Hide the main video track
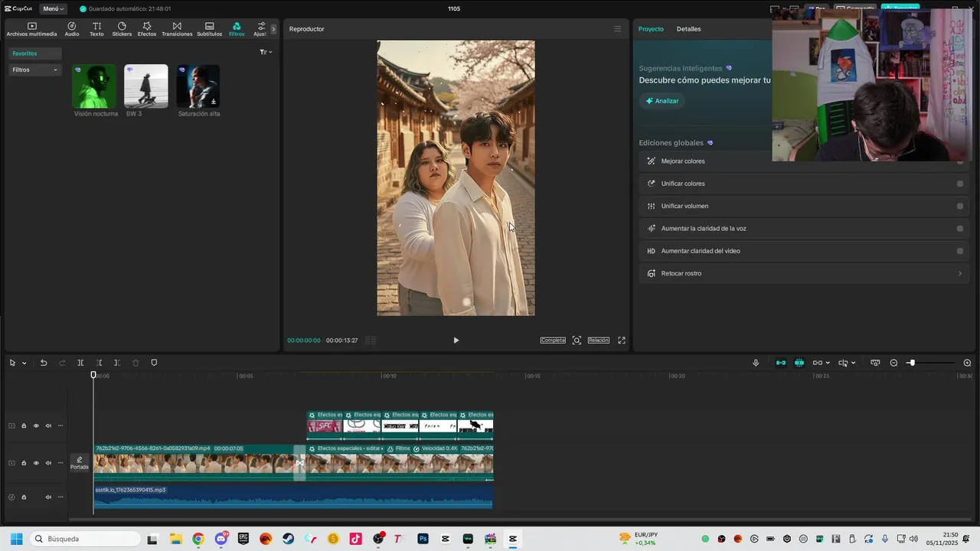This screenshot has height=551, width=980. 36,463
